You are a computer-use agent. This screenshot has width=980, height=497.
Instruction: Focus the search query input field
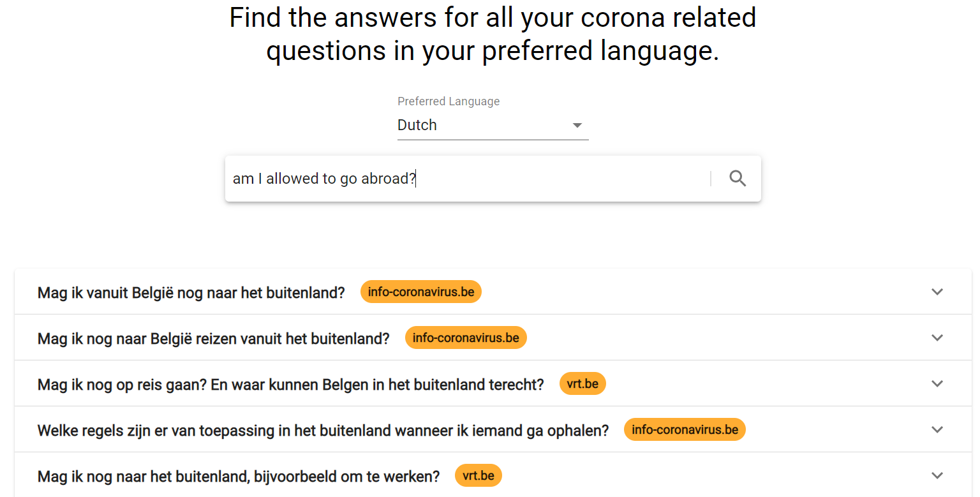(x=469, y=179)
